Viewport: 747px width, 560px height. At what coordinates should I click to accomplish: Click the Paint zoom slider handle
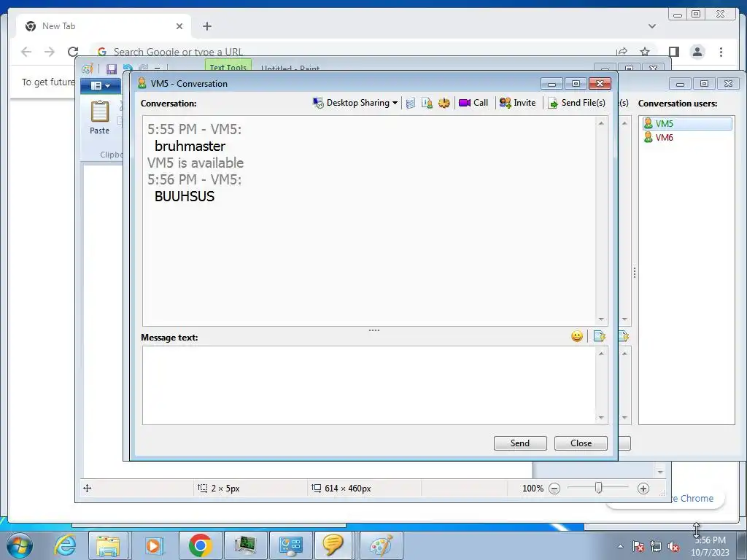click(598, 488)
